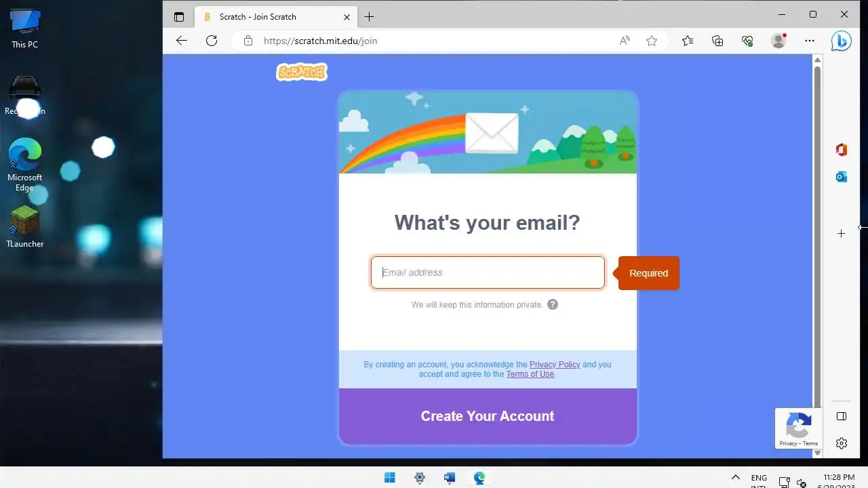Open Settings from the taskbar
The image size is (868, 488).
pyautogui.click(x=420, y=478)
